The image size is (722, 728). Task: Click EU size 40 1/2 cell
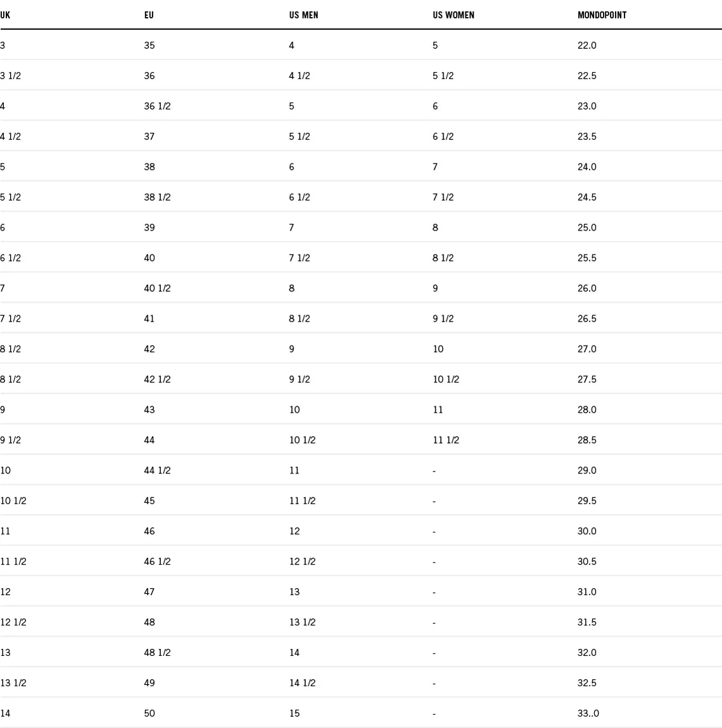[x=157, y=288]
